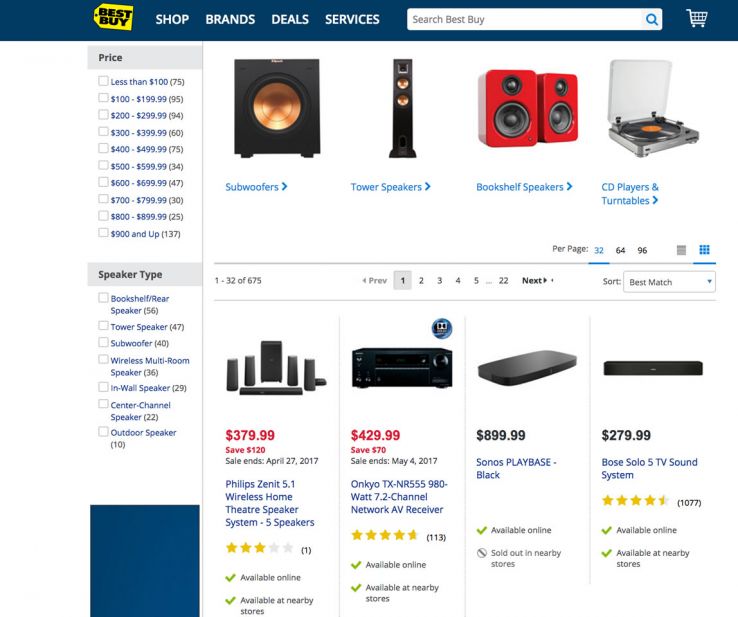
Task: Click the Dolby badge on Onkyo receiver
Action: 442,328
